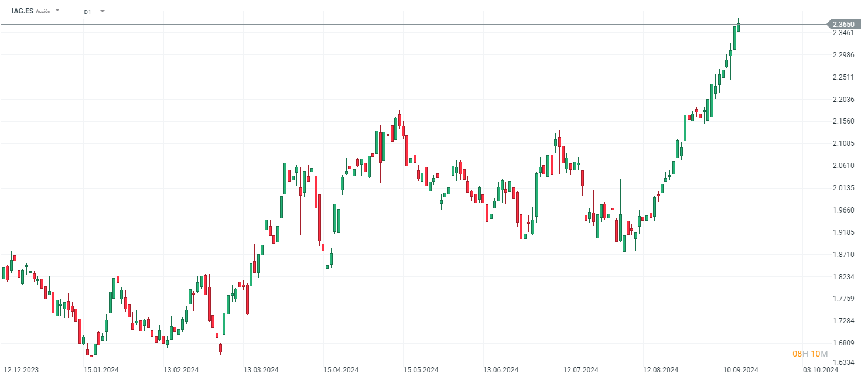The width and height of the screenshot is (868, 380).
Task: Click the 08H 10M candle countdown timer
Action: pos(809,354)
